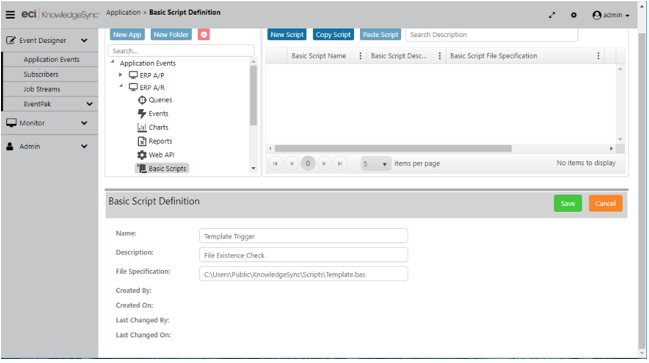Save the Basic Script Definition
The image size is (649, 363).
coord(567,203)
